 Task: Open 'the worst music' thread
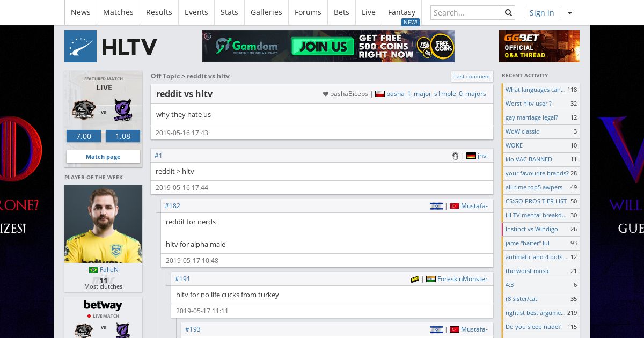tap(541, 271)
